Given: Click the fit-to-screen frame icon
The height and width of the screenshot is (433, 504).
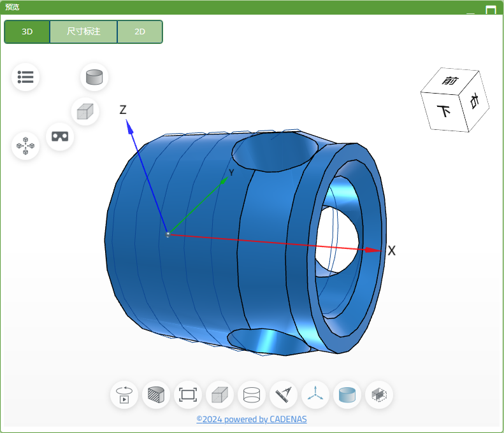Looking at the screenshot, I should tap(188, 395).
